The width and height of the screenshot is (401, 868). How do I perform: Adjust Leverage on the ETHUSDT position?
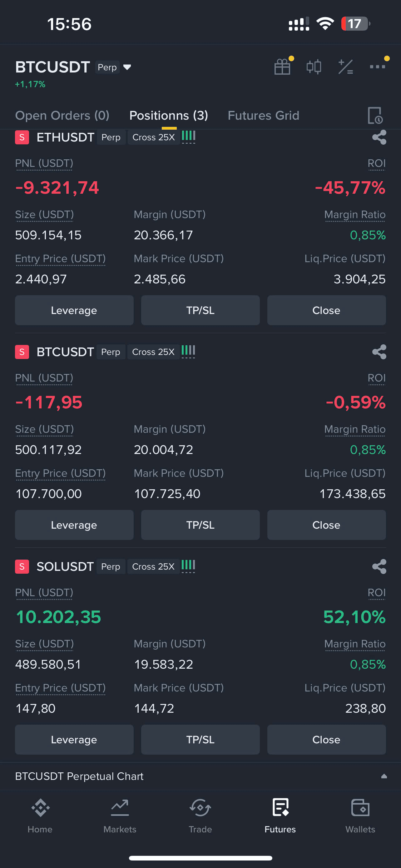(74, 310)
